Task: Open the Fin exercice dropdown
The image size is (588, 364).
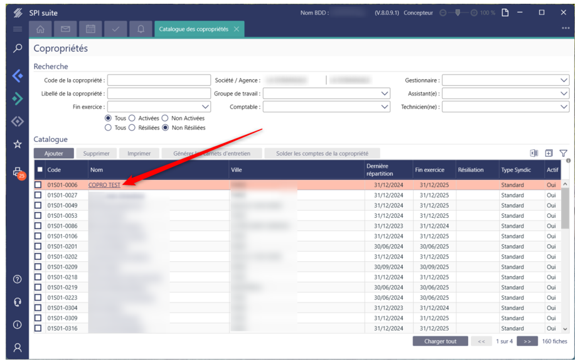Action: pyautogui.click(x=159, y=107)
